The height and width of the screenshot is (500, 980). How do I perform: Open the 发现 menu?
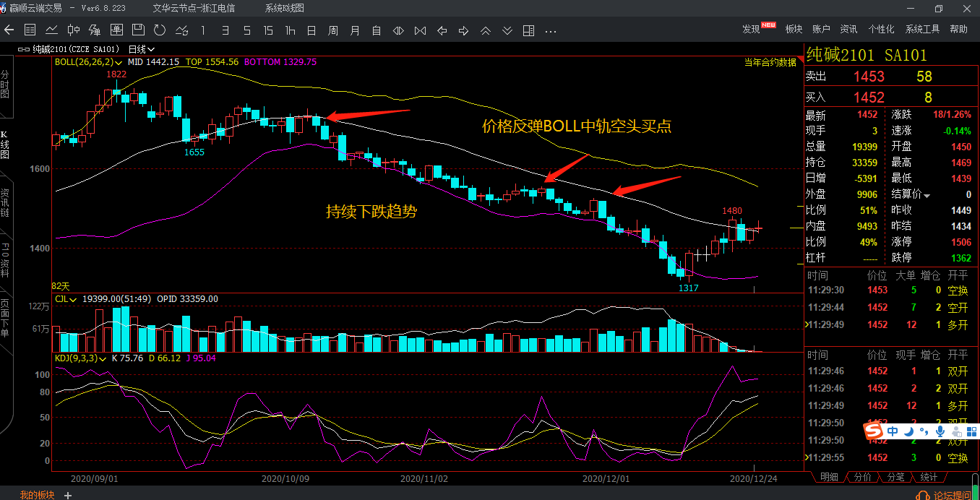tap(752, 29)
